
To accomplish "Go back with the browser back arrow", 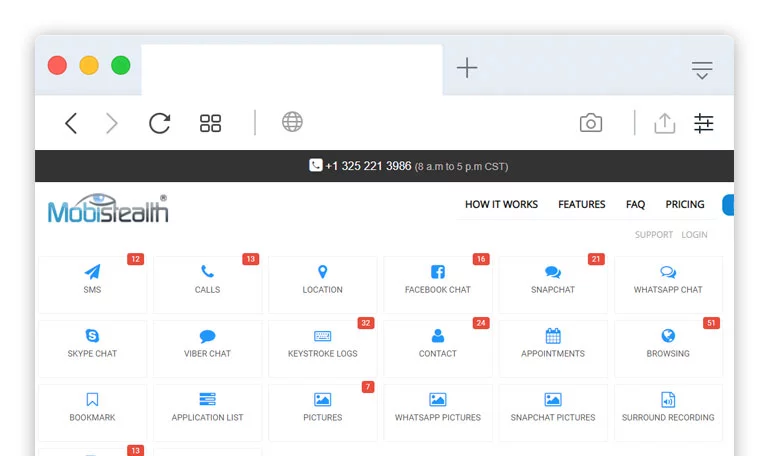I will [71, 123].
